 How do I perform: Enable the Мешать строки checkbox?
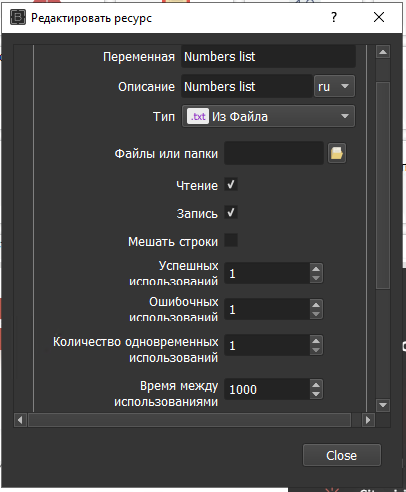[231, 240]
